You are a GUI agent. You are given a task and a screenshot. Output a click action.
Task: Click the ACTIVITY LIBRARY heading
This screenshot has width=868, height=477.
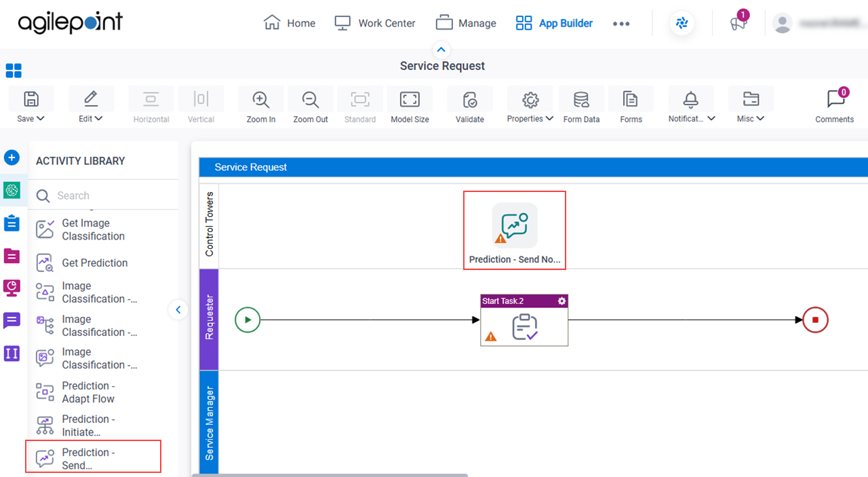81,161
